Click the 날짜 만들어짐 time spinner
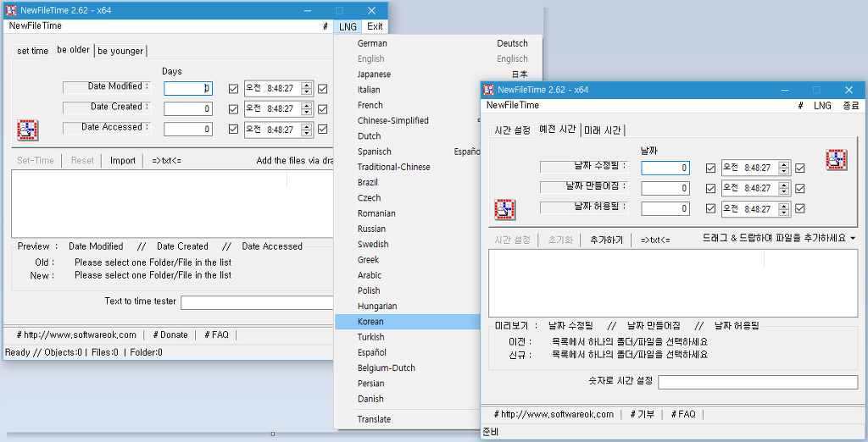 pyautogui.click(x=783, y=189)
